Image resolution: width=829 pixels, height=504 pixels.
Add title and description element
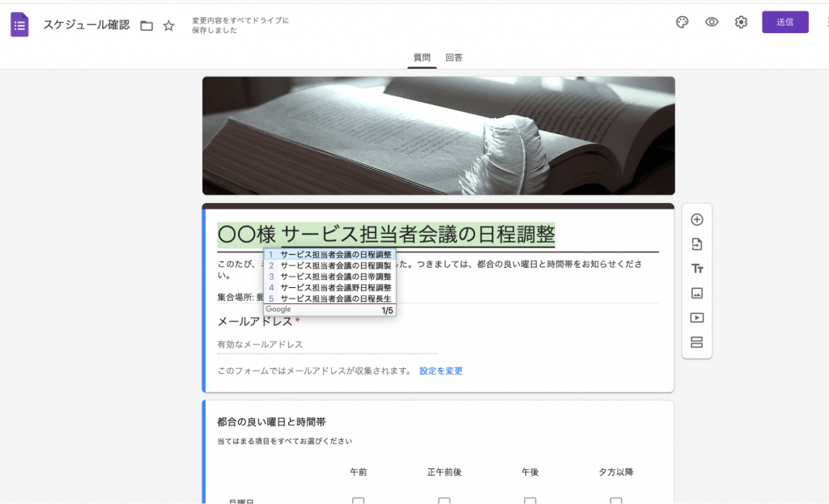point(696,269)
